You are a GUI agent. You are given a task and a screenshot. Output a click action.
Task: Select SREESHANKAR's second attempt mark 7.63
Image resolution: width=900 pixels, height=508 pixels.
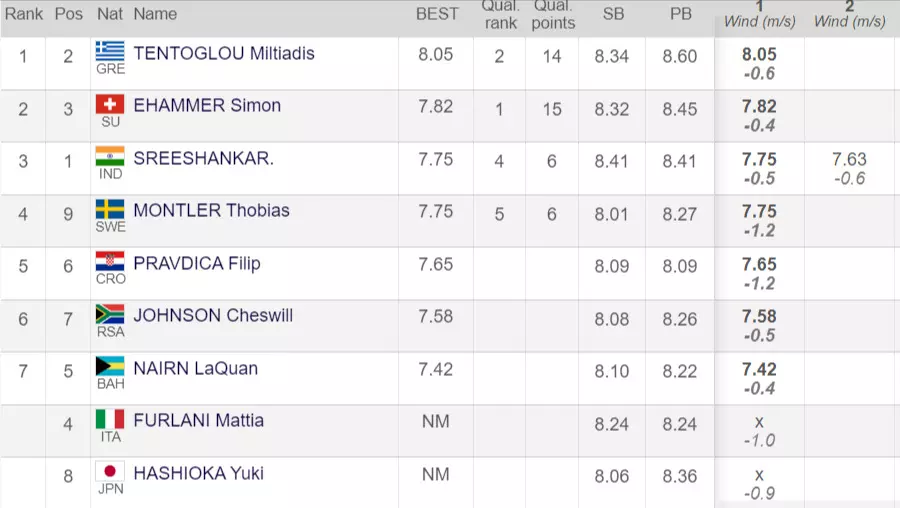[849, 159]
